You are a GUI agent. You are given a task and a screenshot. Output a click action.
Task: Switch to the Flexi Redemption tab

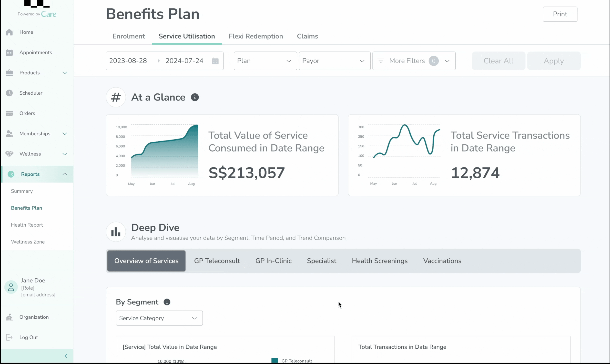(x=255, y=36)
